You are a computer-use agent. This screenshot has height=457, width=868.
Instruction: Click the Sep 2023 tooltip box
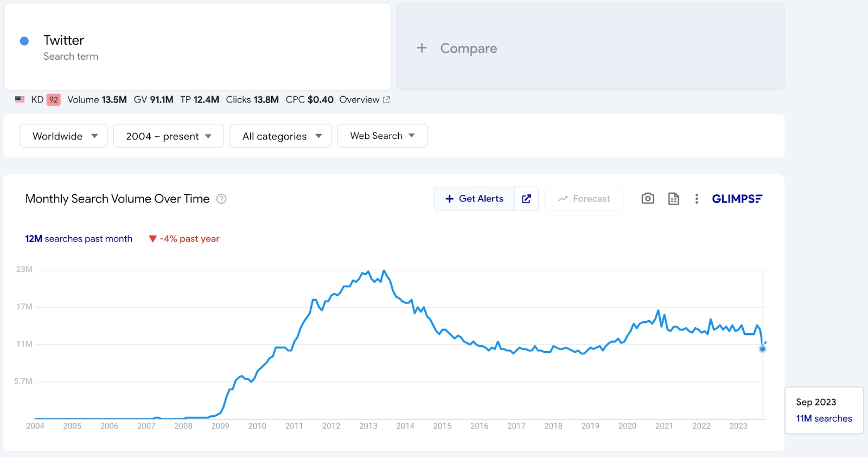point(824,410)
